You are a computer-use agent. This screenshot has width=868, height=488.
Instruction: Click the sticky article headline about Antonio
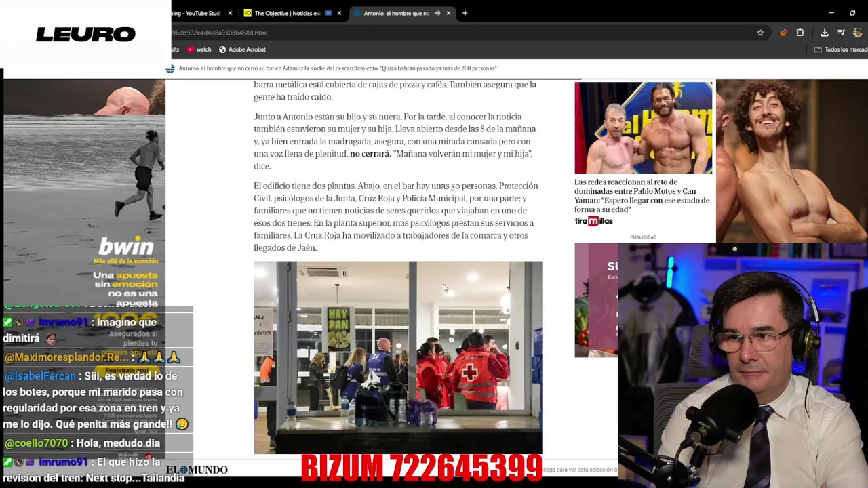[338, 68]
